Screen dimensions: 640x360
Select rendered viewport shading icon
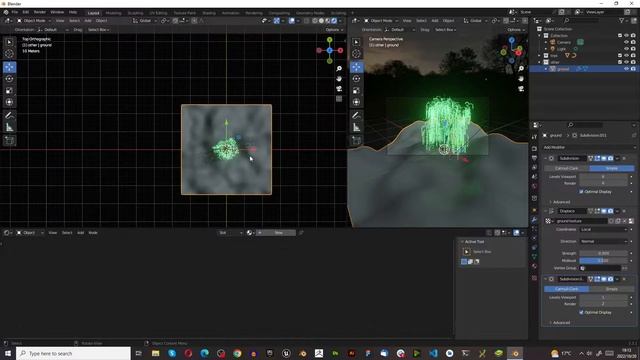pyautogui.click(x=334, y=20)
